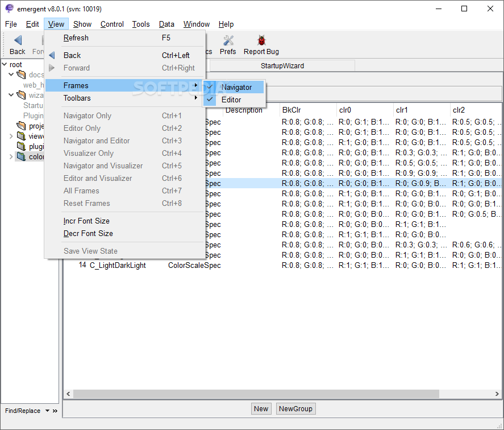
Task: Open Prefs tools icon in toolbar
Action: click(x=228, y=40)
